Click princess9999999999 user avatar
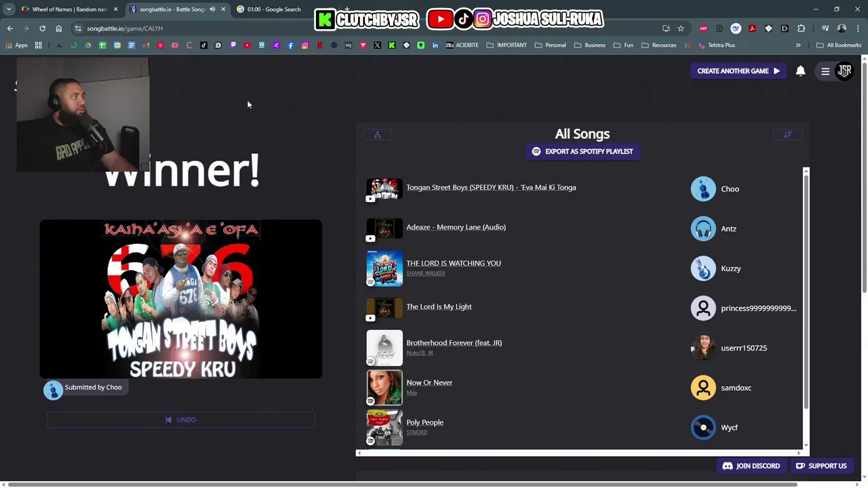 703,308
